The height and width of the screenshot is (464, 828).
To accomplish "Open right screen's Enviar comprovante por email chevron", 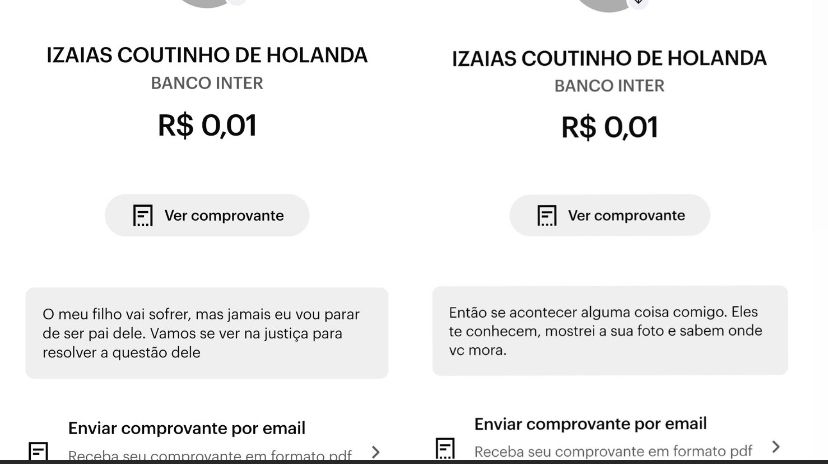I will [x=776, y=447].
